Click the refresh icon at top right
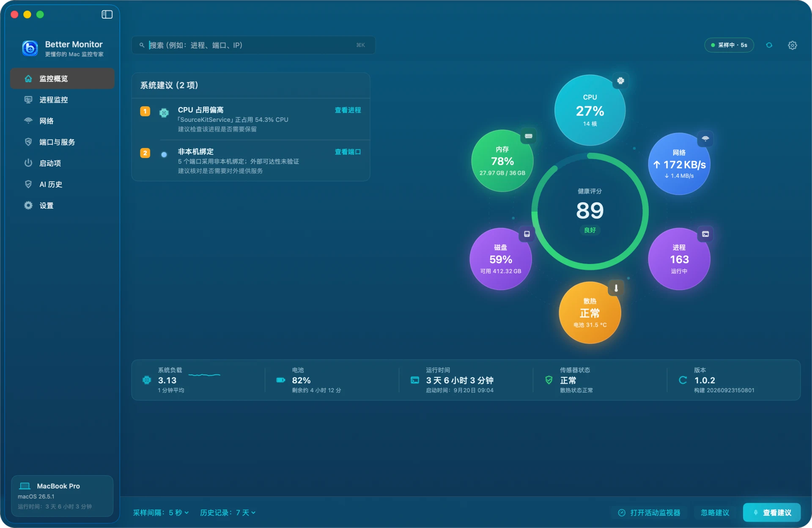 tap(769, 45)
